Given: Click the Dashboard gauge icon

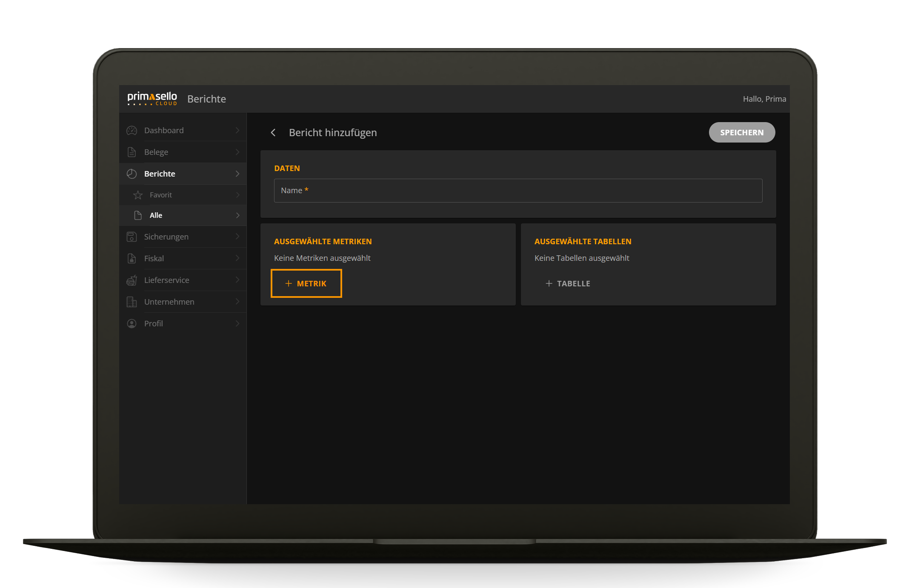Looking at the screenshot, I should (x=132, y=131).
